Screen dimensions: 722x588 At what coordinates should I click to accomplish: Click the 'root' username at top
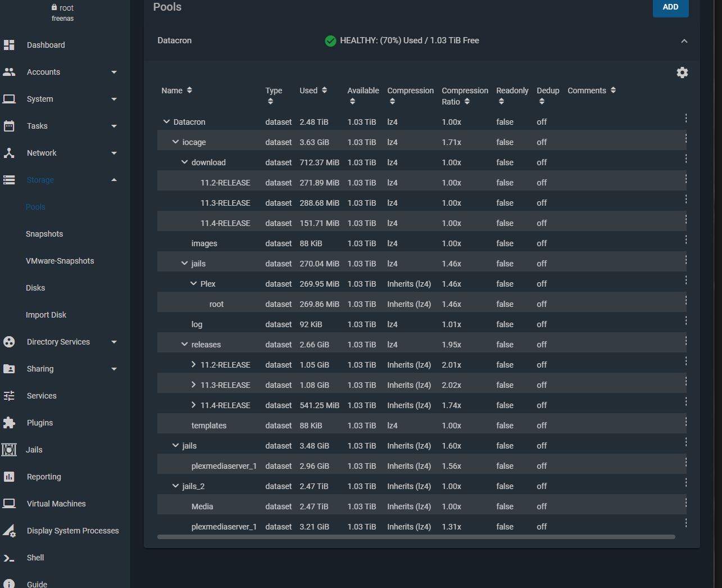click(66, 8)
